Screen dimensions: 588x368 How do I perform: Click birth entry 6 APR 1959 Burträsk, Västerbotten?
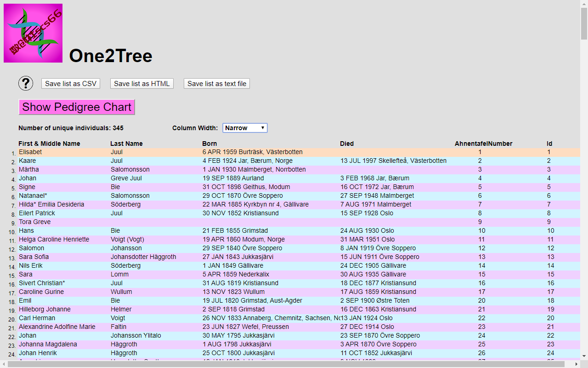tap(253, 152)
